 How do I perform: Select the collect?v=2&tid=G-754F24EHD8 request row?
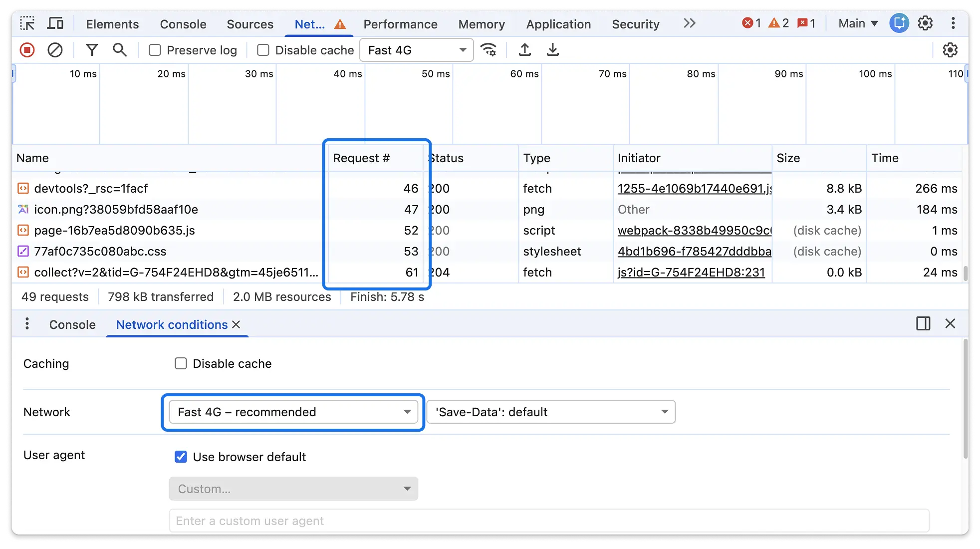[x=487, y=272]
